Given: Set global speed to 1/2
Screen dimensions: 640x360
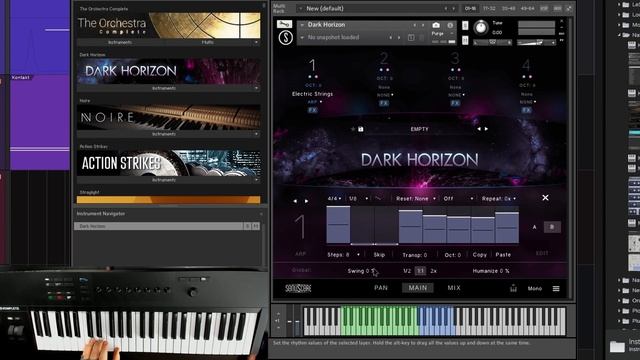Looking at the screenshot, I should [x=407, y=271].
